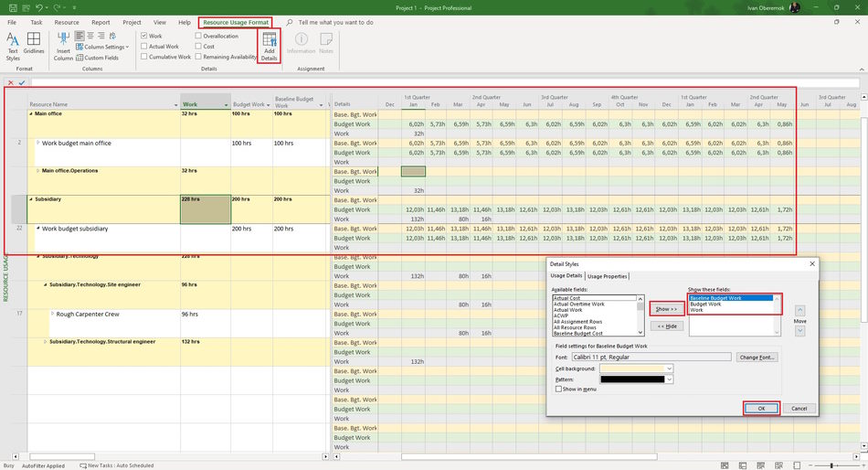Enable the Cost checkbox
The height and width of the screenshot is (470, 868).
[x=198, y=47]
